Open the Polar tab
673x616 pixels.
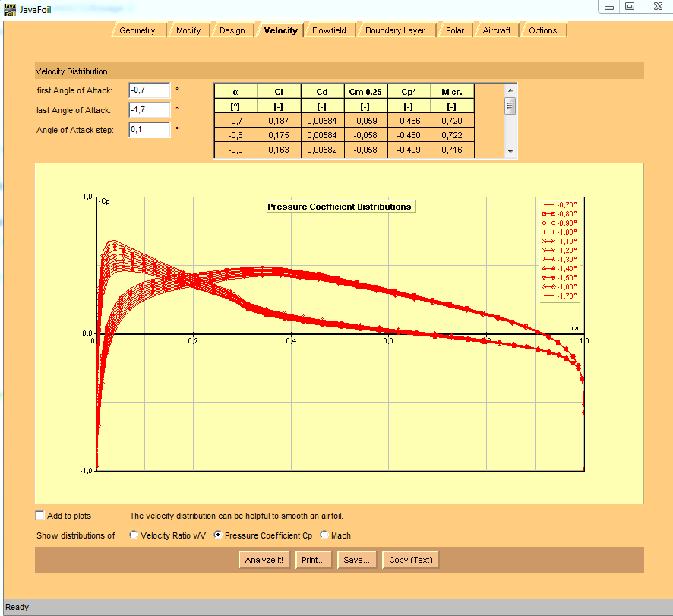point(455,30)
